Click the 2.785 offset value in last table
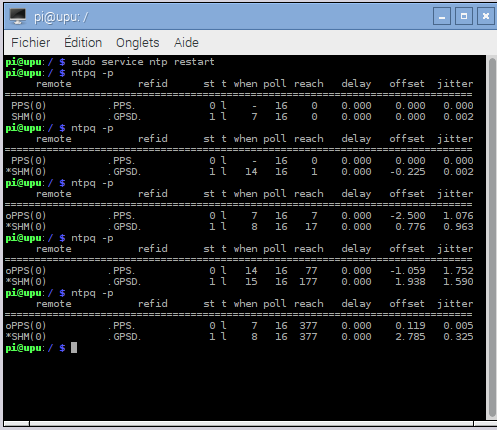 410,337
